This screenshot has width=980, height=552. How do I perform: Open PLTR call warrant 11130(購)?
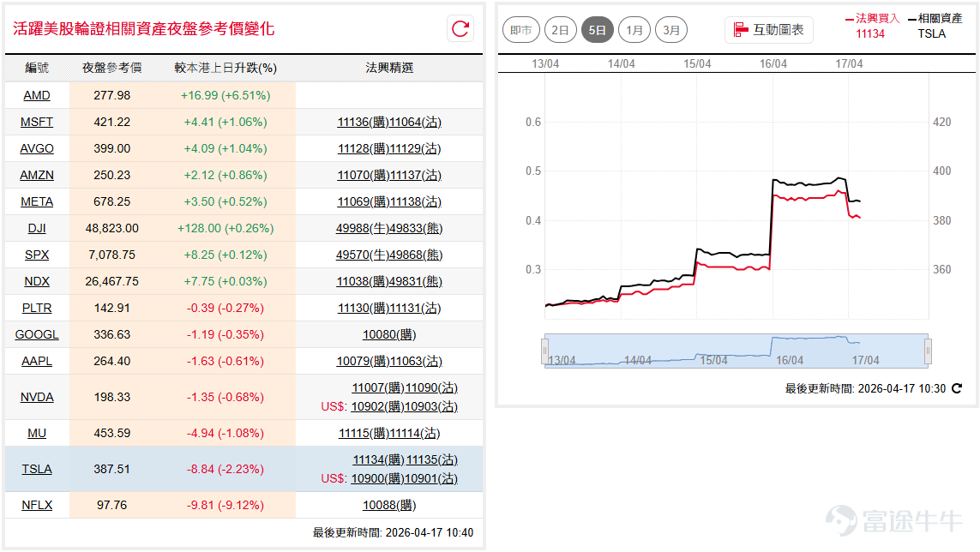click(363, 309)
